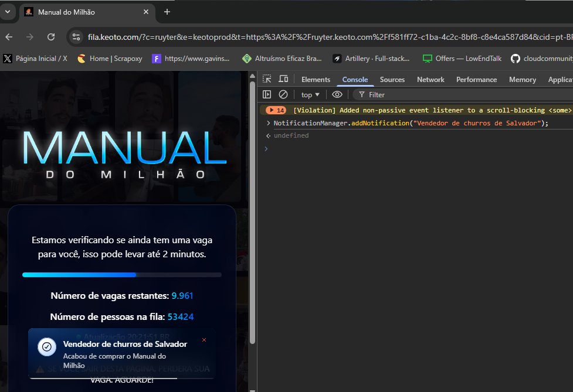Click the queue count 53424
Viewport: 573px width, 392px height.
181,317
